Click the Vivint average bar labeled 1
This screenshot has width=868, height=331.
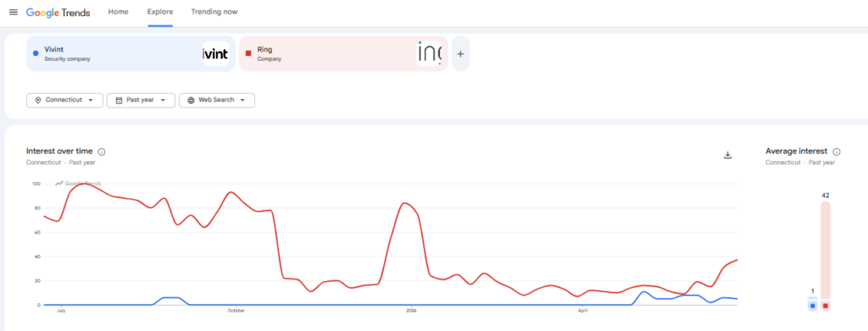[x=812, y=298]
